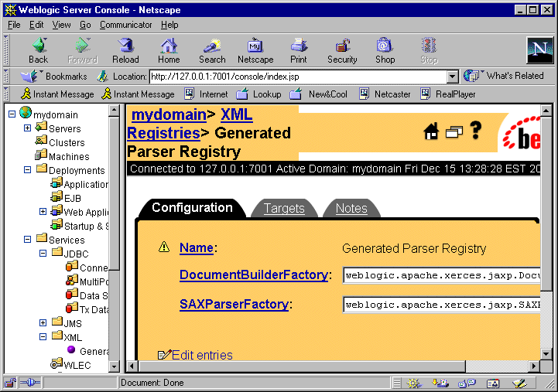Open the Security info icon
Viewport: 558px width, 392px height.
click(x=342, y=46)
